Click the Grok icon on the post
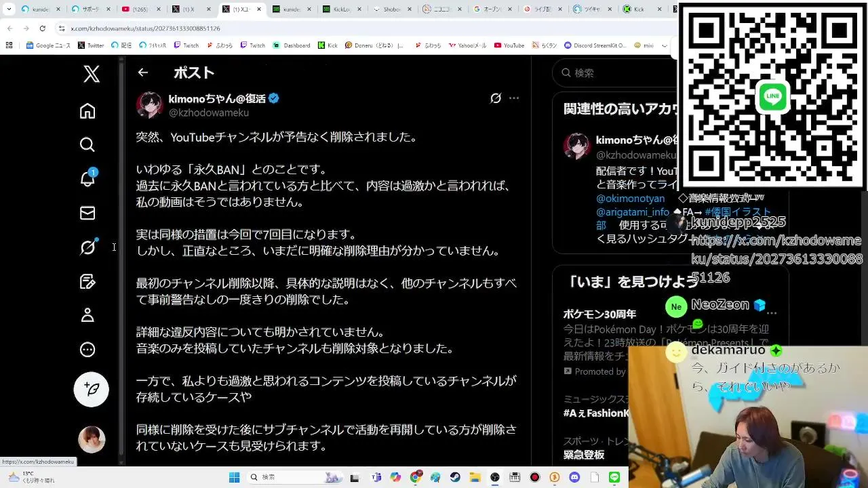The width and height of the screenshot is (868, 488). pyautogui.click(x=496, y=98)
